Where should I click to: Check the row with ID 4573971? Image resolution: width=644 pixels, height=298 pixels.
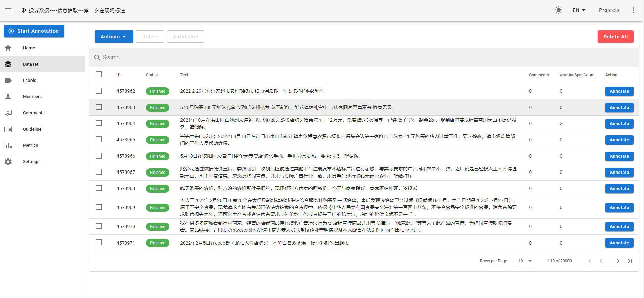pos(99,242)
